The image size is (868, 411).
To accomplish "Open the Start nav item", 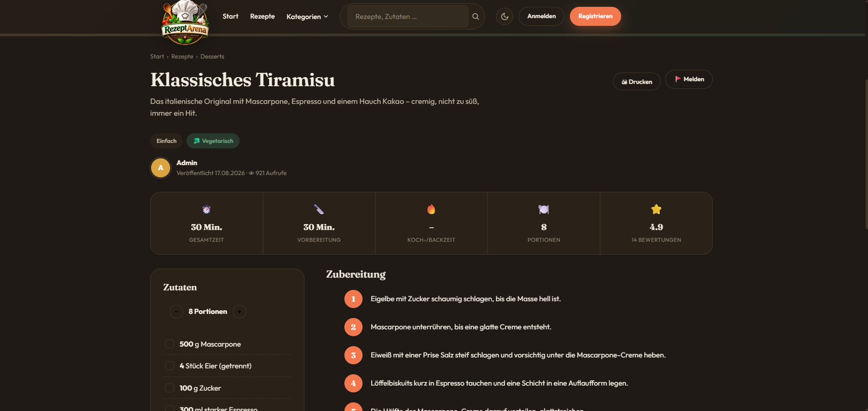I will pyautogui.click(x=230, y=16).
